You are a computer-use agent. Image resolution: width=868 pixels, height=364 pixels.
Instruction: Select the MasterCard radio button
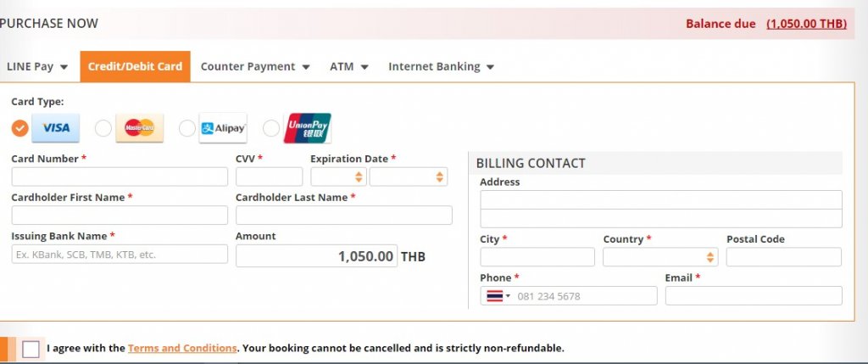click(103, 128)
